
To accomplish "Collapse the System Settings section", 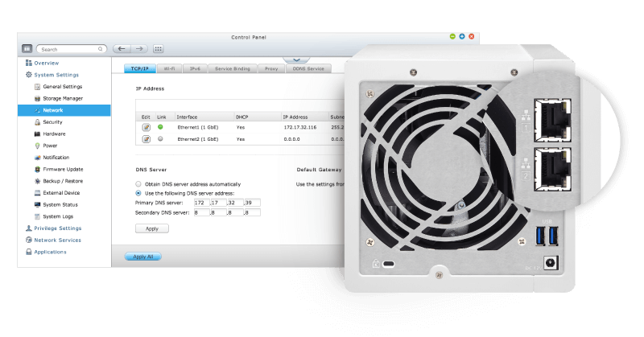I will click(56, 75).
